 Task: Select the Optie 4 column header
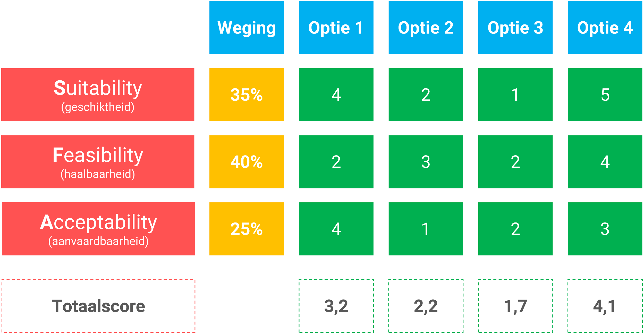coord(605,28)
